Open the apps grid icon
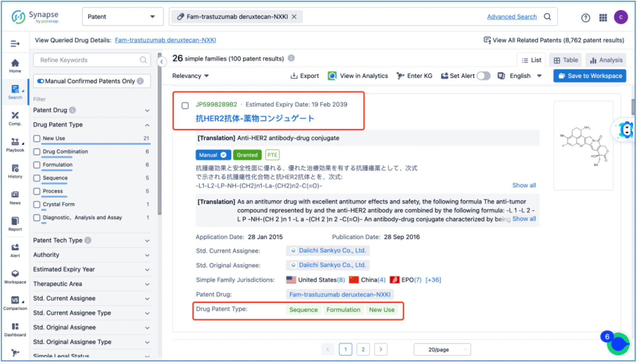This screenshot has height=364, width=639. click(x=603, y=17)
